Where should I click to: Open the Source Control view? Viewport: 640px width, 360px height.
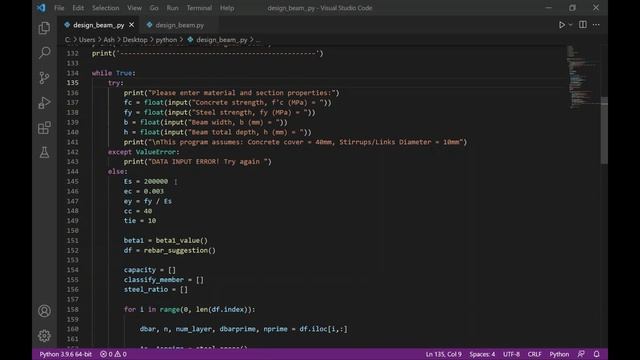coord(44,78)
